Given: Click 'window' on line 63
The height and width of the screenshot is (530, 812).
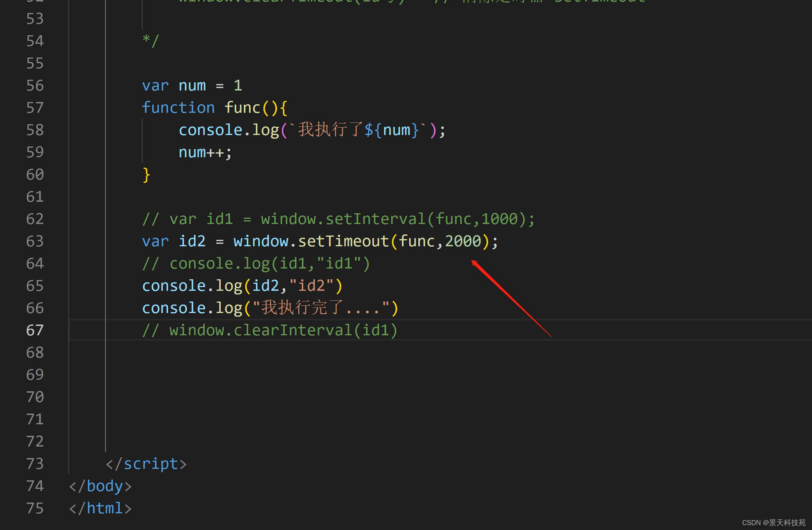Looking at the screenshot, I should point(261,241).
